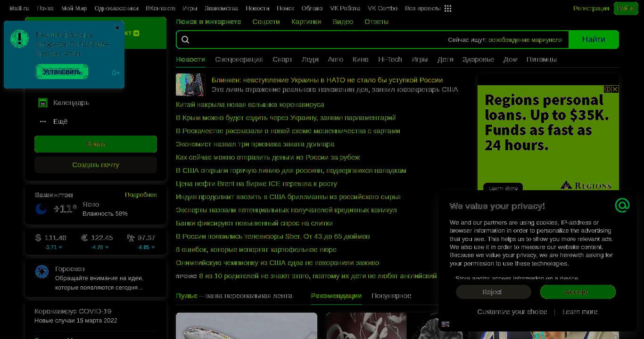Screen dimensions: 644x339
Task: Open headline Банки фиксируют повышенный спрос на слитки
Action: coord(254,223)
